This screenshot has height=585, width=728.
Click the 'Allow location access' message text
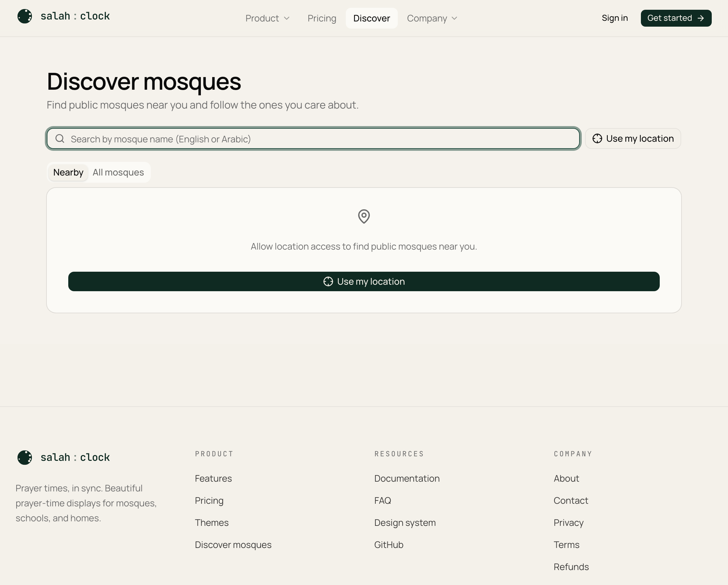364,246
